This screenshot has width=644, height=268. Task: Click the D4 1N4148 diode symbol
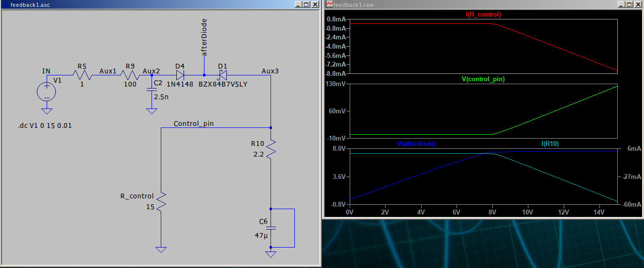[x=180, y=75]
